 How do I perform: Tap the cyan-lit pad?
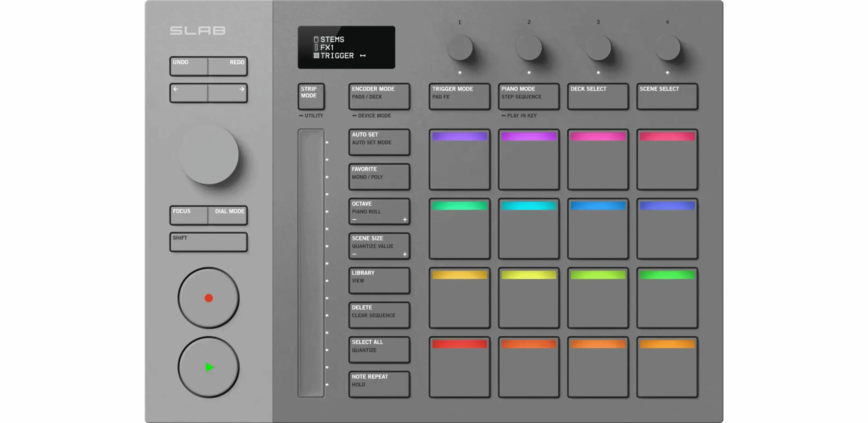[x=528, y=229]
